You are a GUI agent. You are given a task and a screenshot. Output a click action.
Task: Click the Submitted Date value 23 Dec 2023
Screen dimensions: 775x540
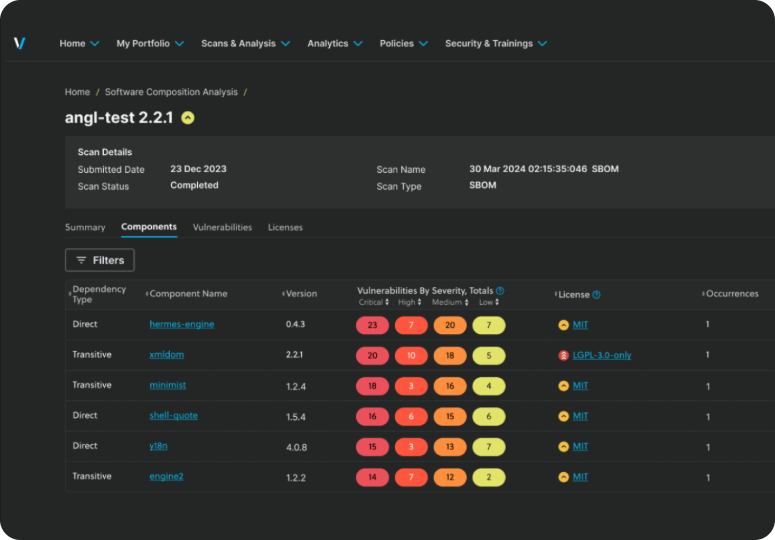coord(198,169)
